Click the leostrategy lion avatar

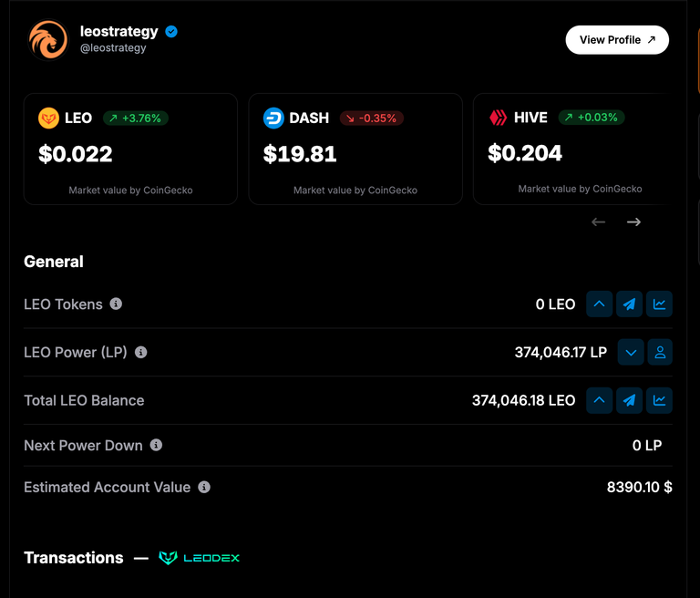(x=48, y=40)
